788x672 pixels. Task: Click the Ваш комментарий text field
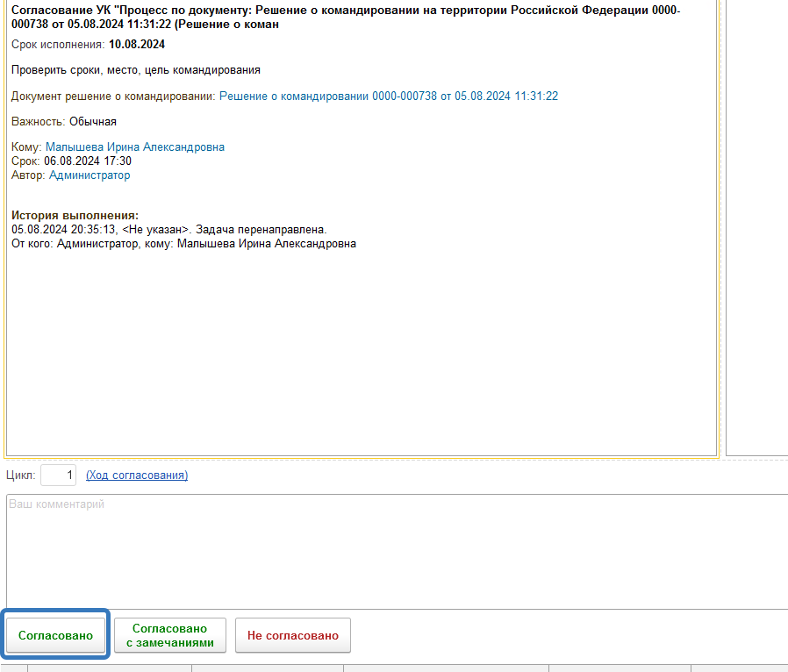(397, 552)
